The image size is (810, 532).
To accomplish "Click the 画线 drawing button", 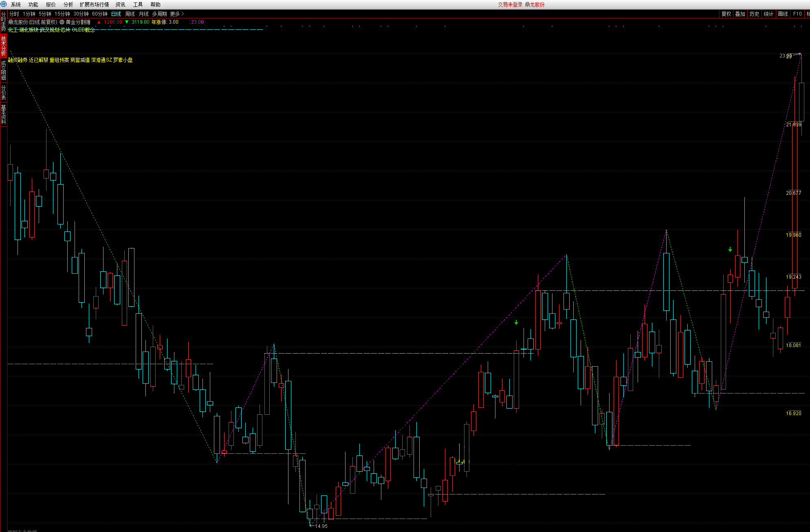I will click(783, 14).
